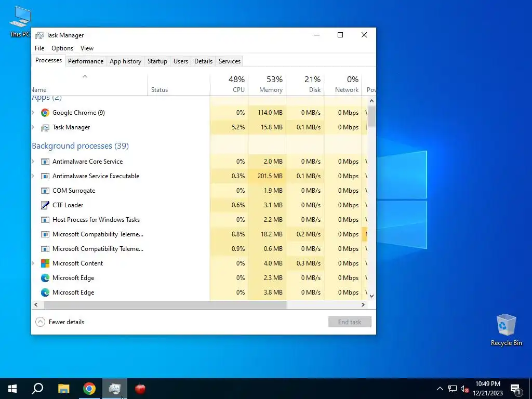
Task: Sort processes by Network column
Action: click(343, 85)
